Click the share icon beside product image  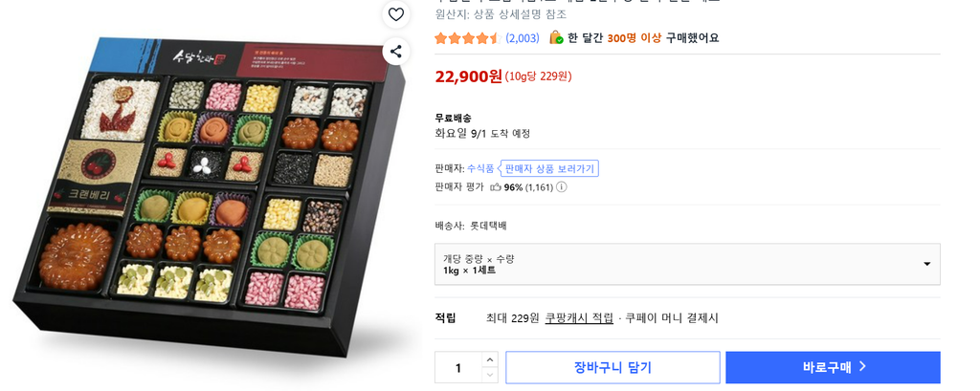coord(395,52)
